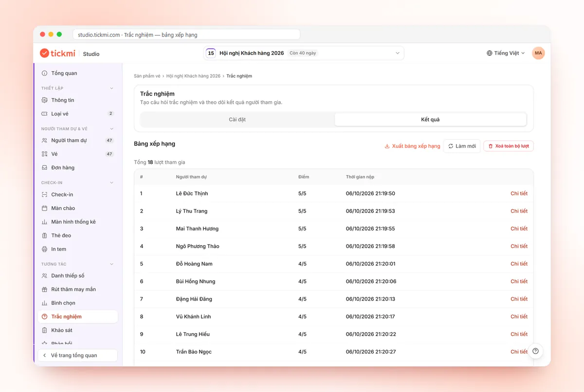The width and height of the screenshot is (584, 392).
Task: Click the Làm mới refresh button
Action: [x=462, y=146]
